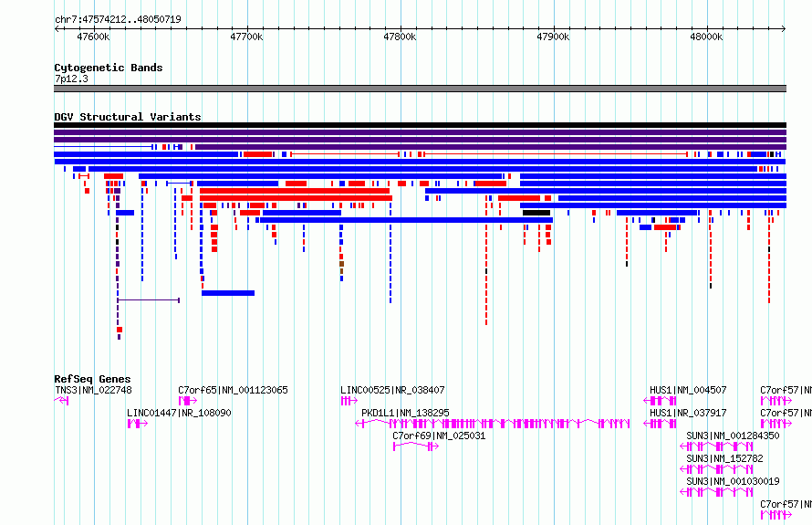Click the 48000k ruler tick label
The width and height of the screenshot is (812, 525).
706,37
